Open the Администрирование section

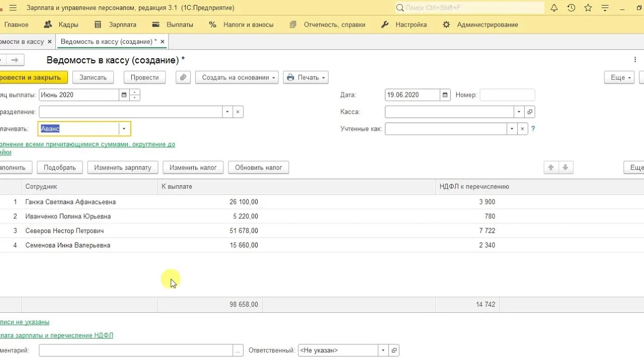coord(480,25)
